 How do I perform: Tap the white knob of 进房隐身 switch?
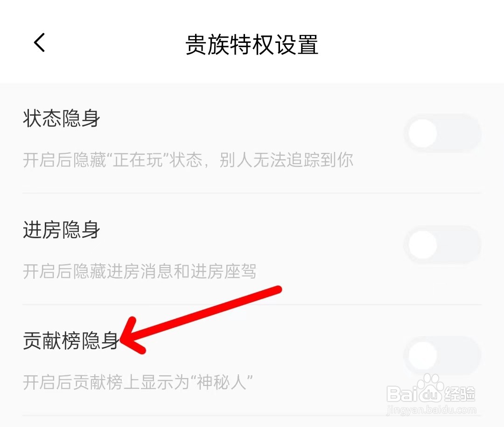[x=423, y=245]
